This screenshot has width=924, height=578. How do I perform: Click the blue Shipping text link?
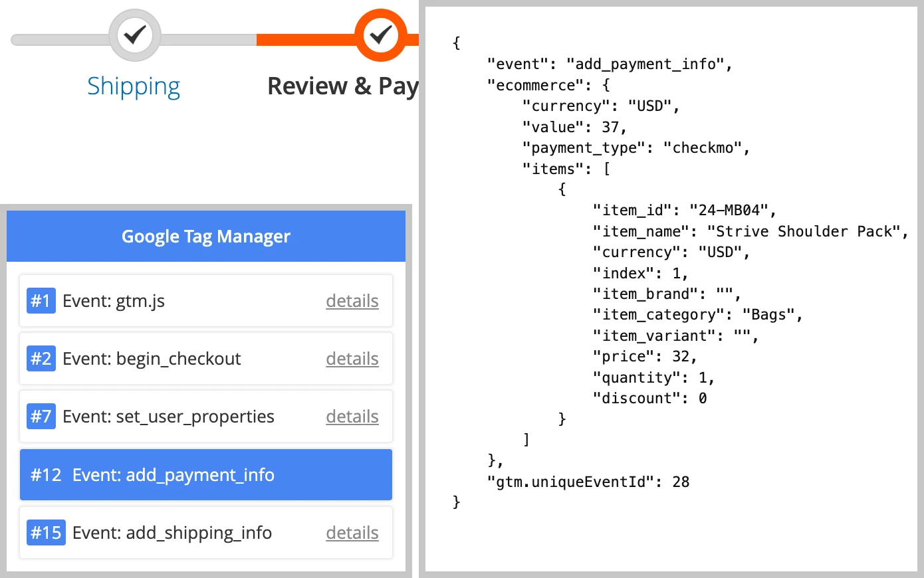coord(134,86)
